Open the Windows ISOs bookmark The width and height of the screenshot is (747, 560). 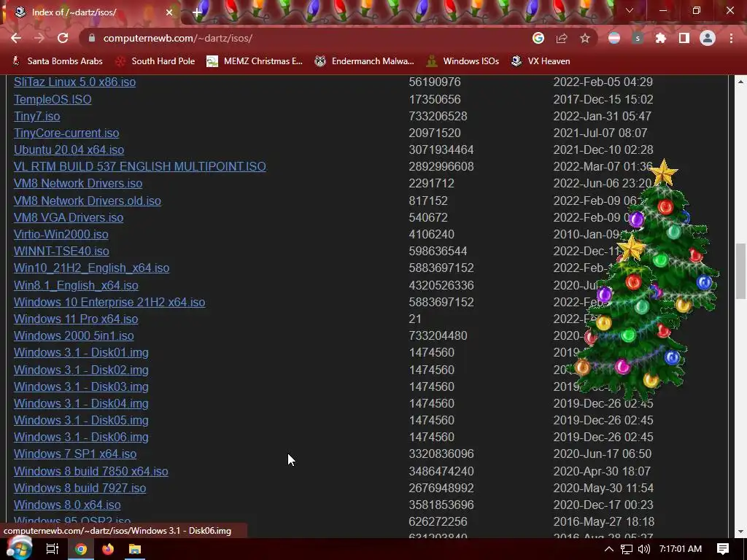click(x=463, y=61)
